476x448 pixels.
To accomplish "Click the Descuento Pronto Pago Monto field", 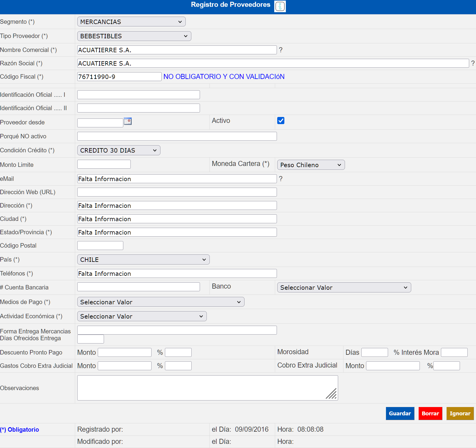I will pyautogui.click(x=124, y=352).
